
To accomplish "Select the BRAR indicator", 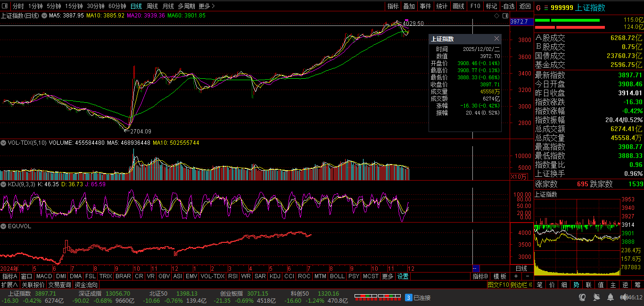I will [123, 276].
